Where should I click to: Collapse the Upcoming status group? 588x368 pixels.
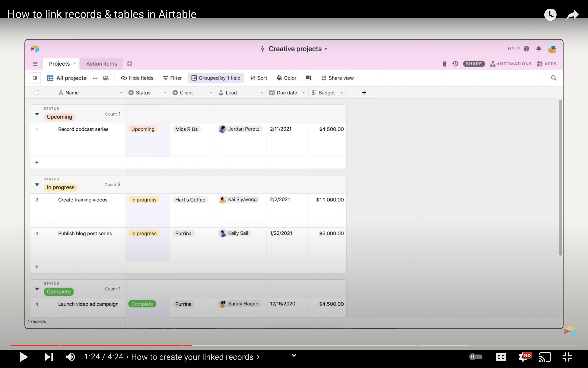(37, 114)
